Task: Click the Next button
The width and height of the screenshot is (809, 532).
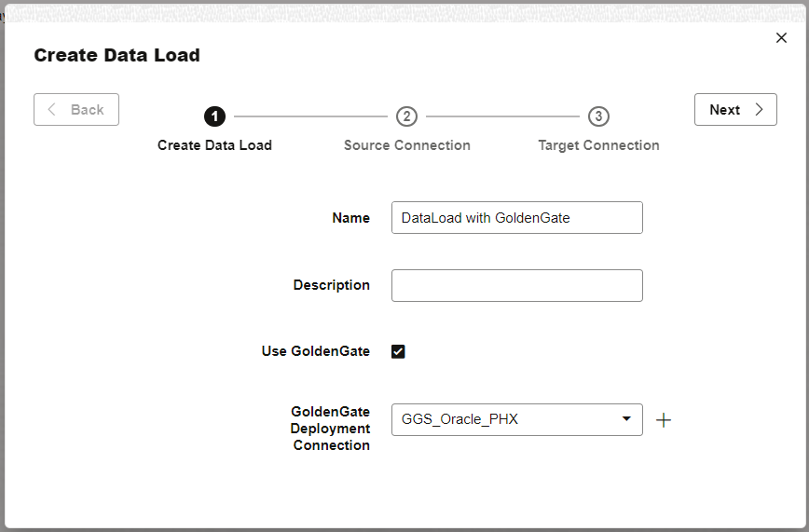Action: [x=735, y=109]
